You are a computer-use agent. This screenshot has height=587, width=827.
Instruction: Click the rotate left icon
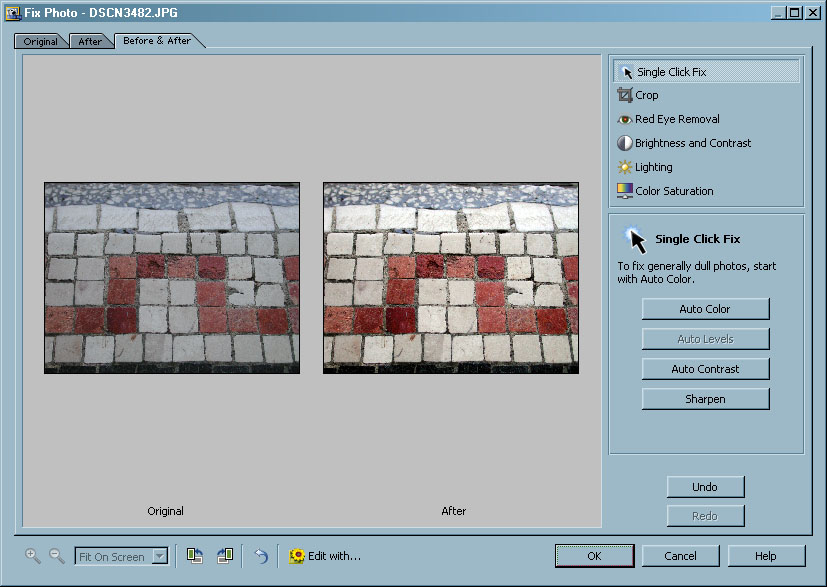(x=195, y=556)
